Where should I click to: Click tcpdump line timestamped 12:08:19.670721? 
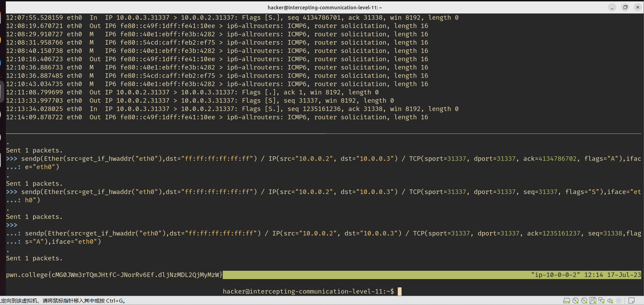[217, 26]
